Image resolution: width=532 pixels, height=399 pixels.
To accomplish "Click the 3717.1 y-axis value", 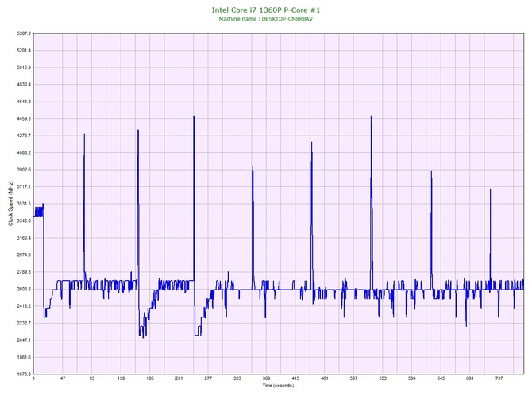I will point(24,186).
